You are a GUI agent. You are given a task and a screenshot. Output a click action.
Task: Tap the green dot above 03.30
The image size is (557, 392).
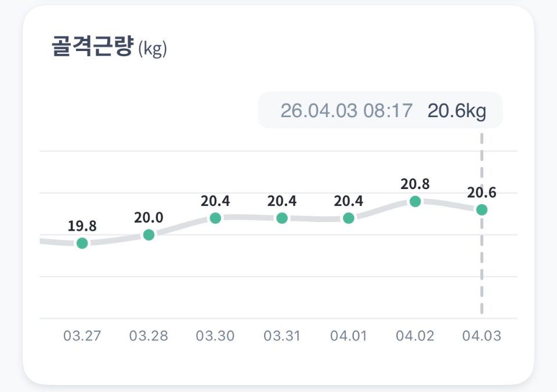coord(215,218)
